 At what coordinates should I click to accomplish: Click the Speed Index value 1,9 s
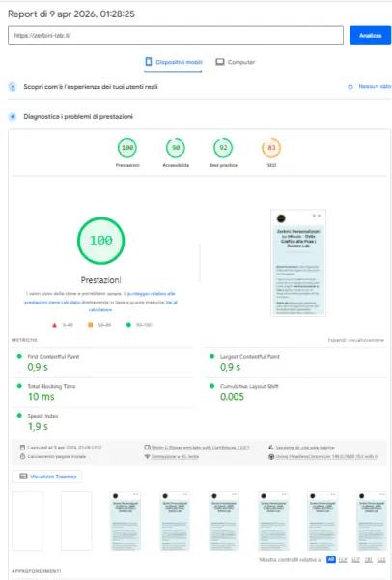[38, 426]
